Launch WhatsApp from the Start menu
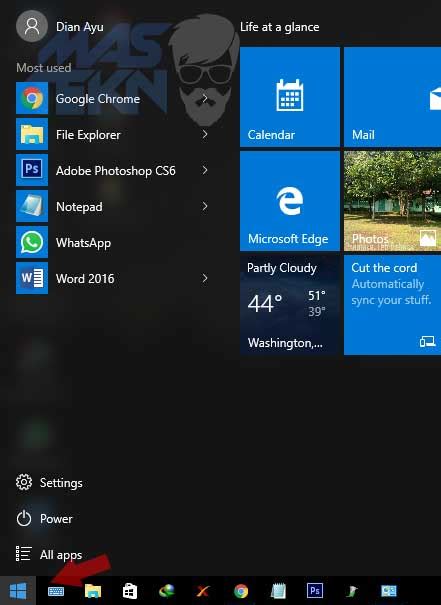 point(114,242)
